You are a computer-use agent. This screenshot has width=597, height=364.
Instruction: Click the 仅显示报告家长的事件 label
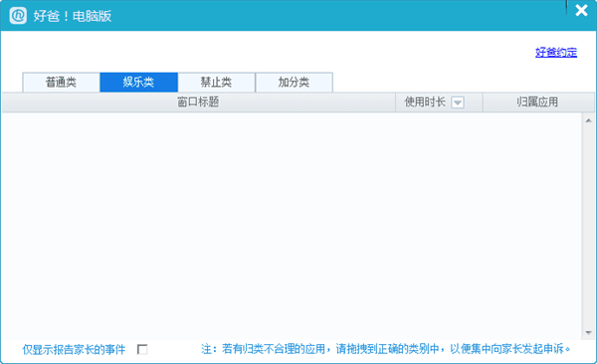[74, 349]
